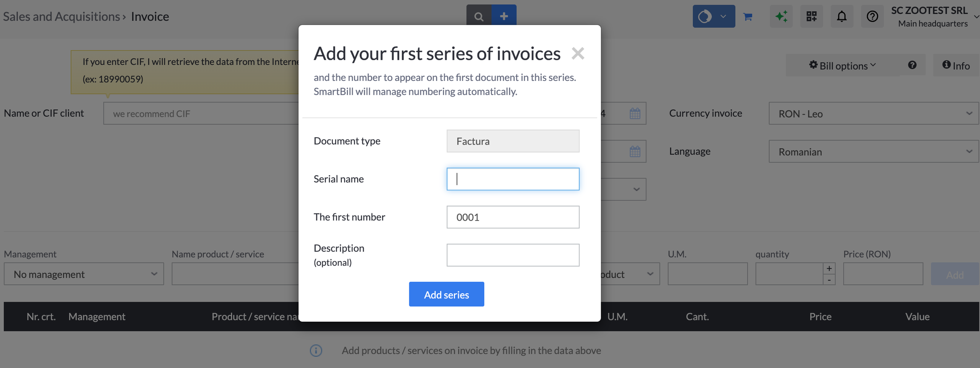Click the Add series button
Image resolution: width=980 pixels, height=368 pixels.
point(446,294)
